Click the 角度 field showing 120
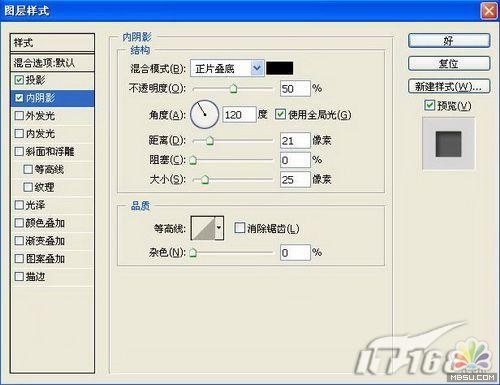This screenshot has width=500, height=385. pos(239,115)
